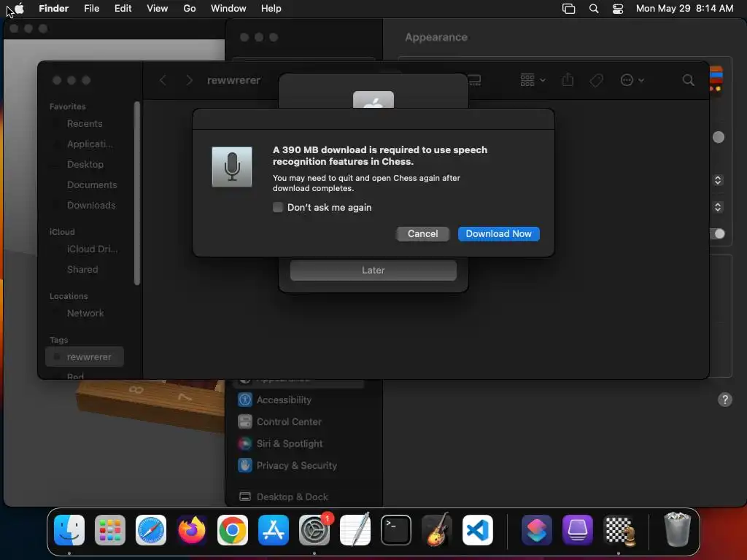
Task: Open Launchpad from the Dock
Action: pos(110,530)
